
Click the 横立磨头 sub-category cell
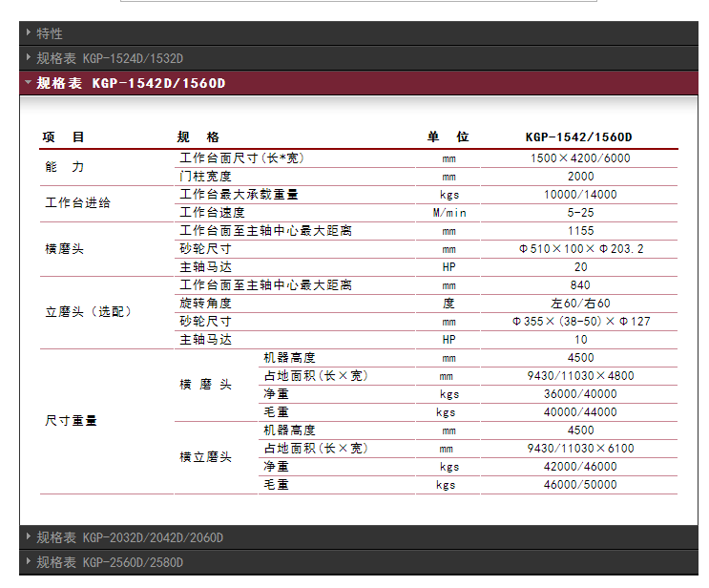click(x=206, y=457)
